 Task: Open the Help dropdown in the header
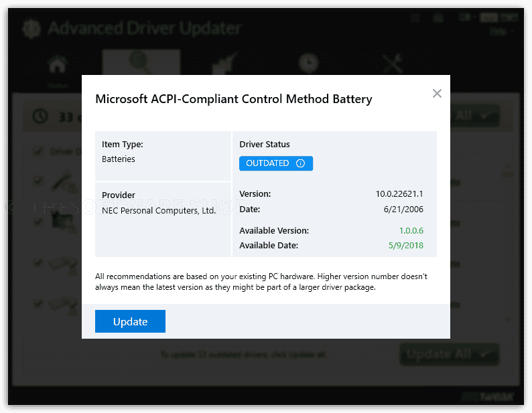pos(501,31)
